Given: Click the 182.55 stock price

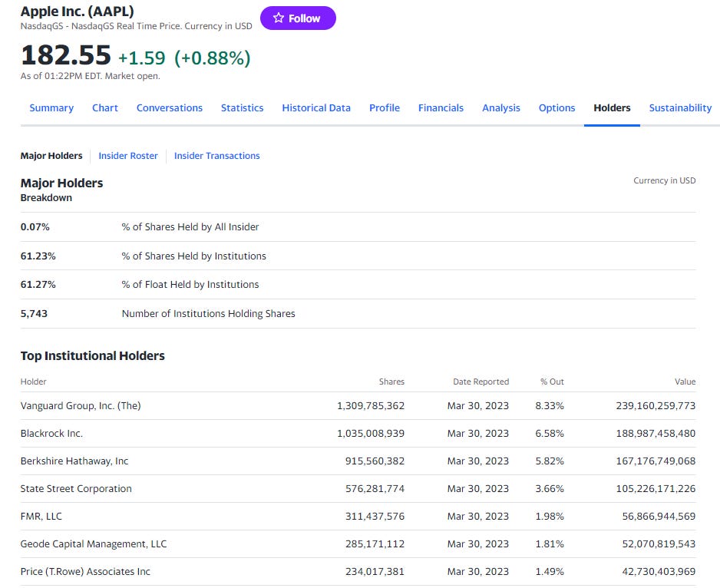Looking at the screenshot, I should point(66,55).
